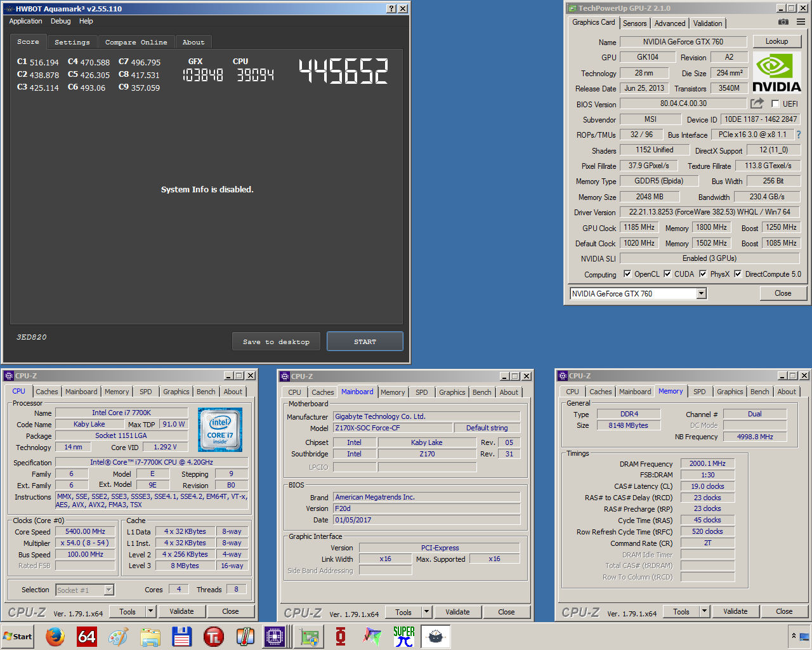
Task: Click the HWBOT Aquamark title bar icon
Action: (9, 9)
